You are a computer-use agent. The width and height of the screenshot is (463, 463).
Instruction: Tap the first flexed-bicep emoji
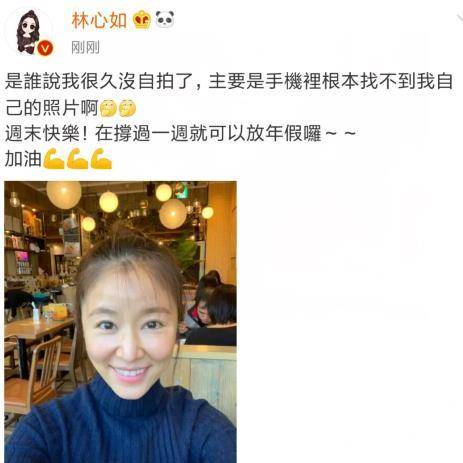click(x=53, y=159)
